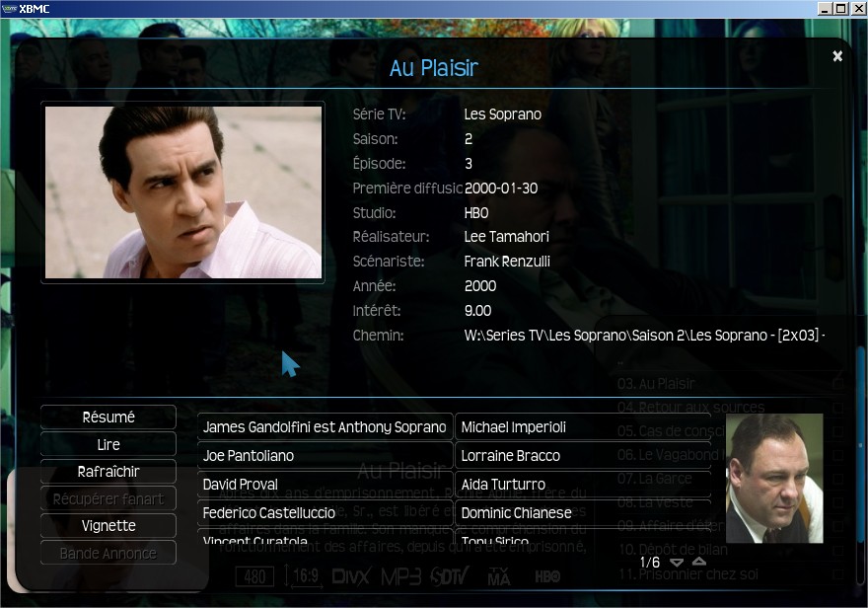Click the 480 resolution flag icon
This screenshot has height=608, width=868.
pos(254,577)
